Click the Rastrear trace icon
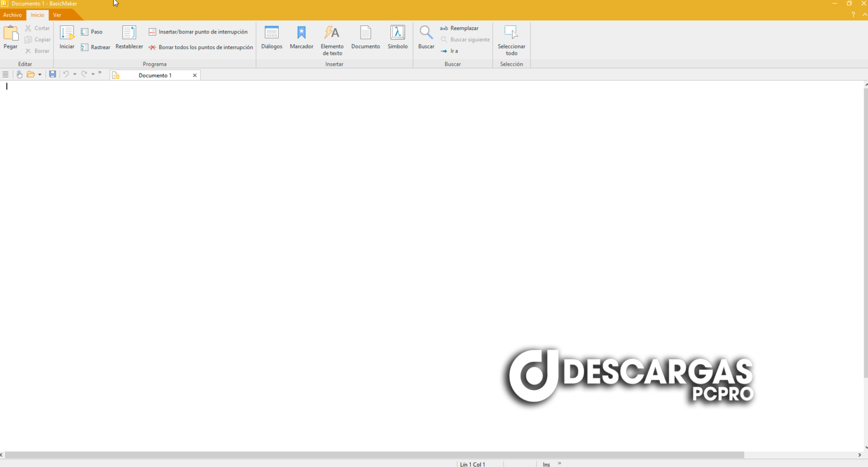Screen dimensions: 868x467 click(x=85, y=47)
